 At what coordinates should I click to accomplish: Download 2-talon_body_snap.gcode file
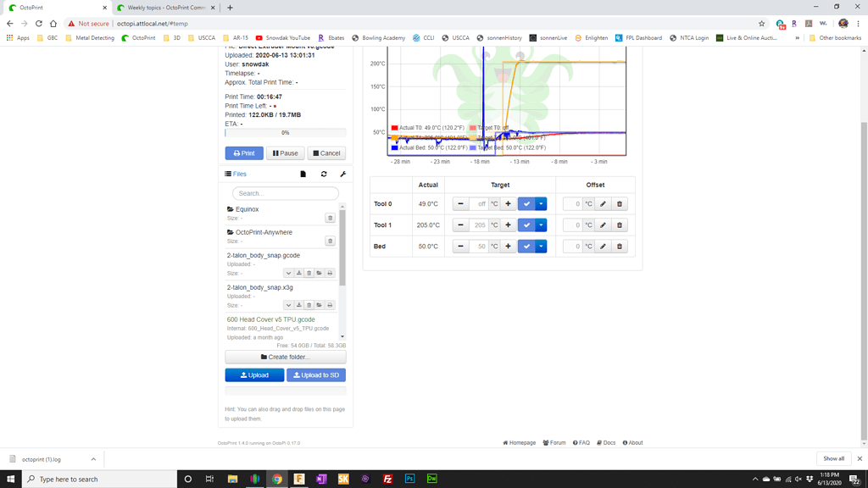(x=299, y=273)
